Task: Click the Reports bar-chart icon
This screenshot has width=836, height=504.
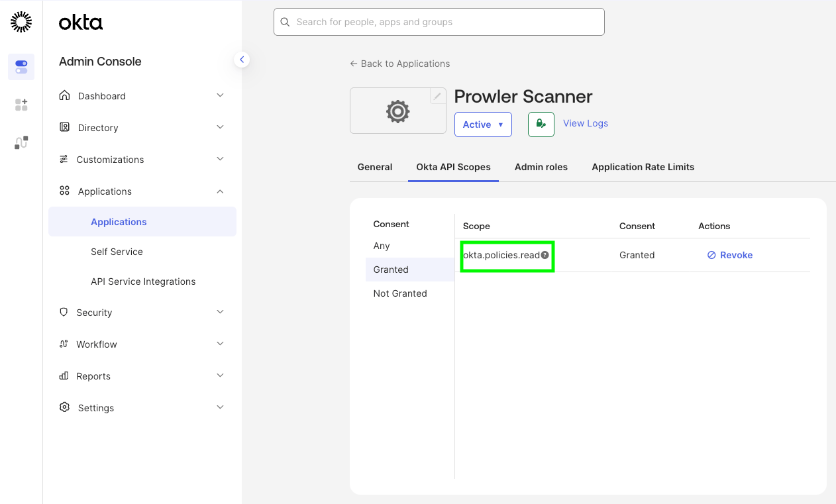Action: click(64, 376)
